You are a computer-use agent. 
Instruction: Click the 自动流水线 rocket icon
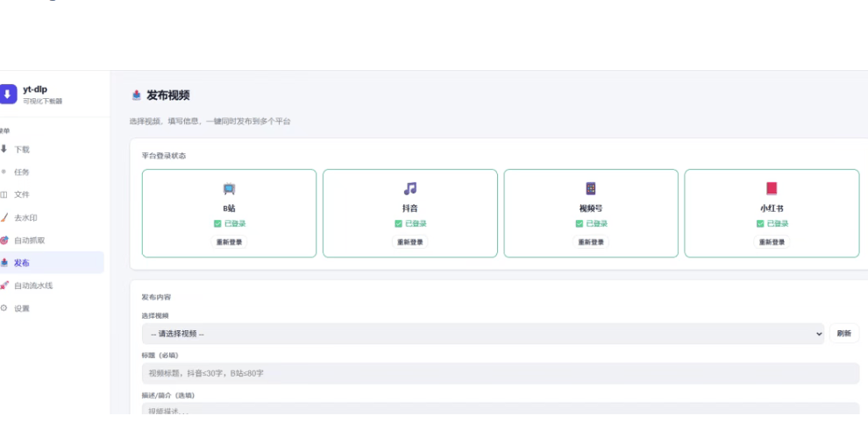click(x=4, y=285)
